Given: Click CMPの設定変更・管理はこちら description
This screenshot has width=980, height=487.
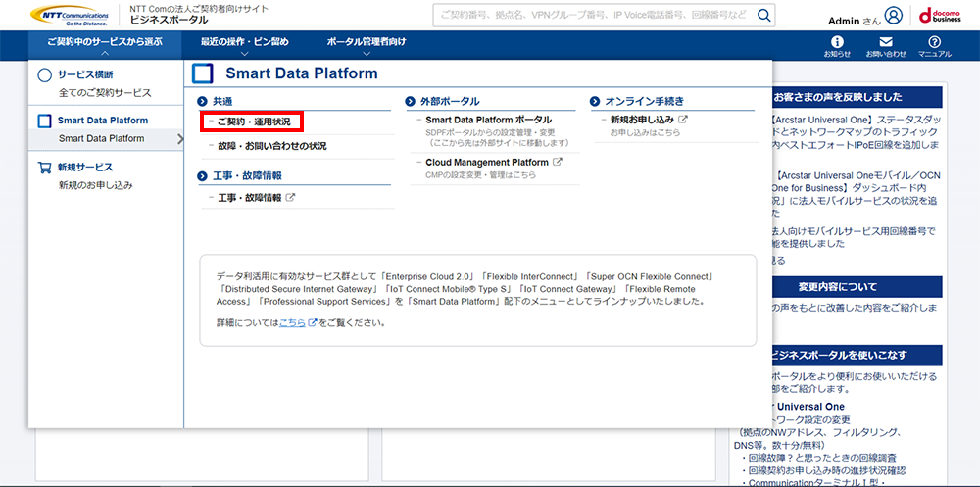Looking at the screenshot, I should pyautogui.click(x=480, y=175).
